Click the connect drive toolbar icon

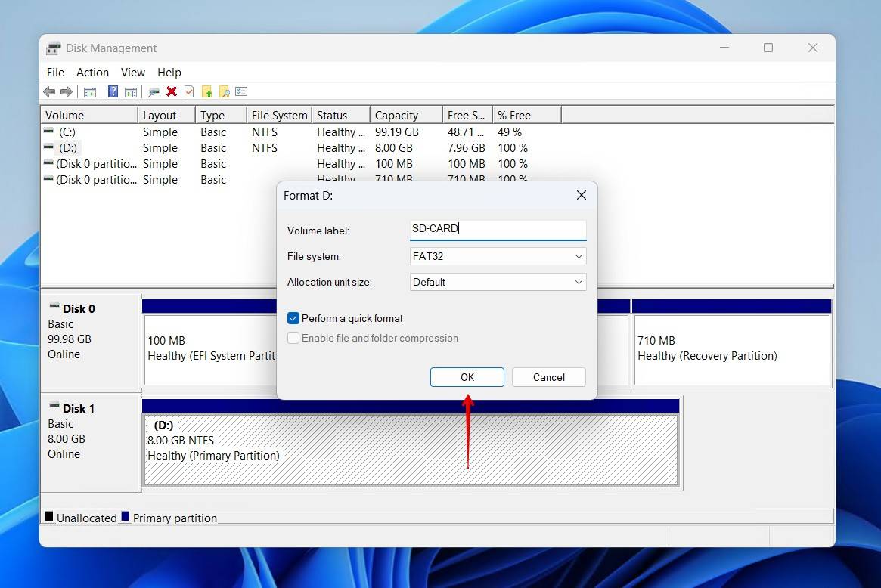(x=154, y=91)
